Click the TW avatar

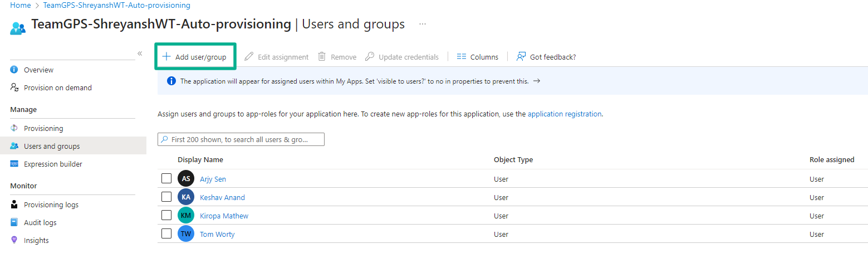click(x=186, y=234)
